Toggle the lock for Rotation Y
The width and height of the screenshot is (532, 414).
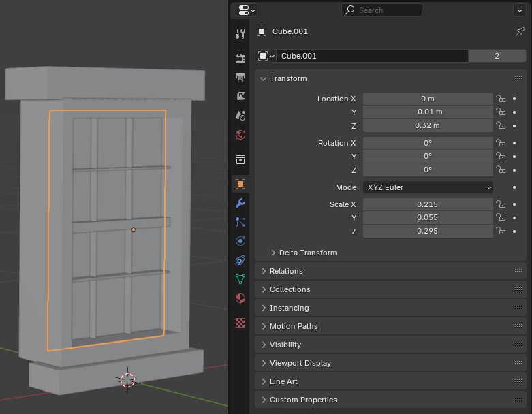[x=501, y=157]
